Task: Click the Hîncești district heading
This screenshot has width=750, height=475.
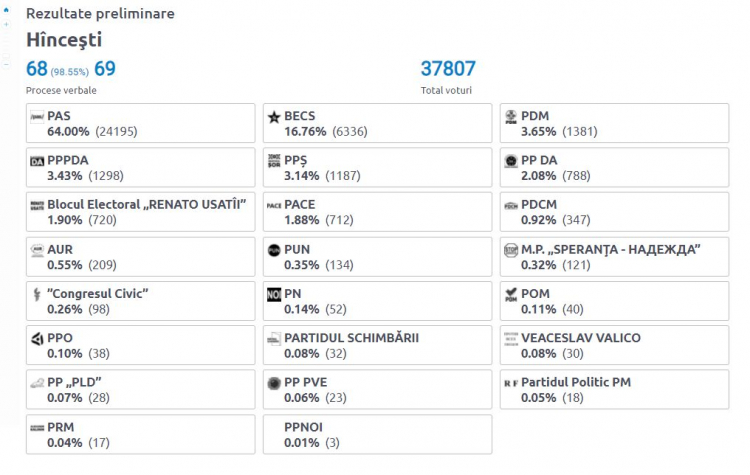Action: (x=64, y=40)
